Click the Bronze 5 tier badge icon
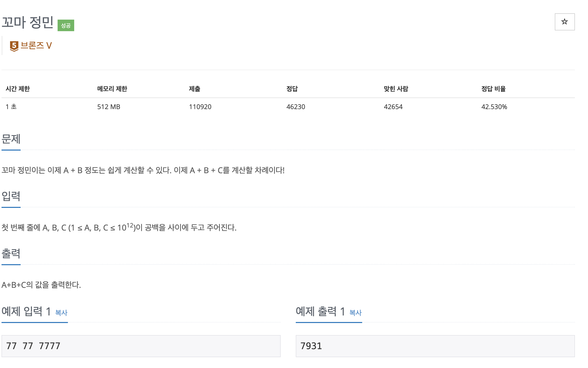588x368 pixels. pyautogui.click(x=14, y=46)
